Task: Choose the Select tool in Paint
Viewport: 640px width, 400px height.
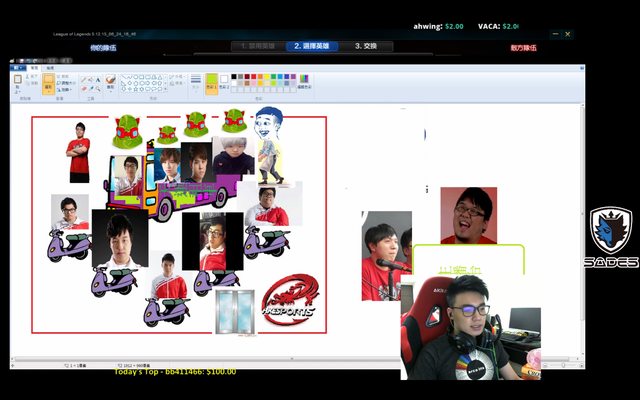Action: (48, 84)
